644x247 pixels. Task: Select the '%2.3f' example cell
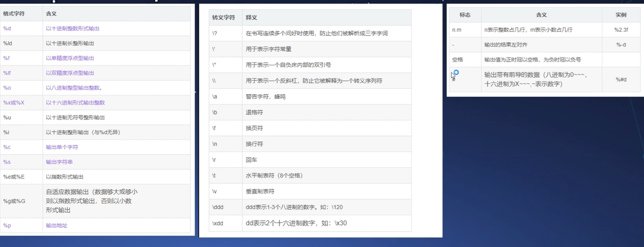[x=621, y=30]
